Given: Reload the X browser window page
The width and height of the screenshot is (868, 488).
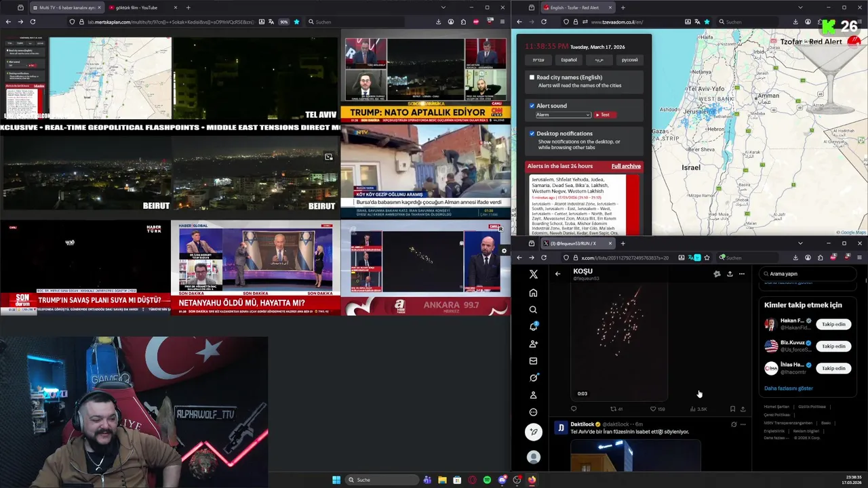Looking at the screenshot, I should 544,258.
